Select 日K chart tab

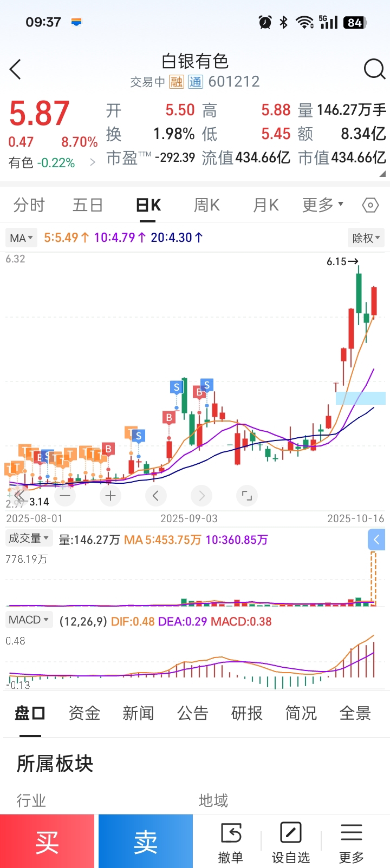[148, 205]
